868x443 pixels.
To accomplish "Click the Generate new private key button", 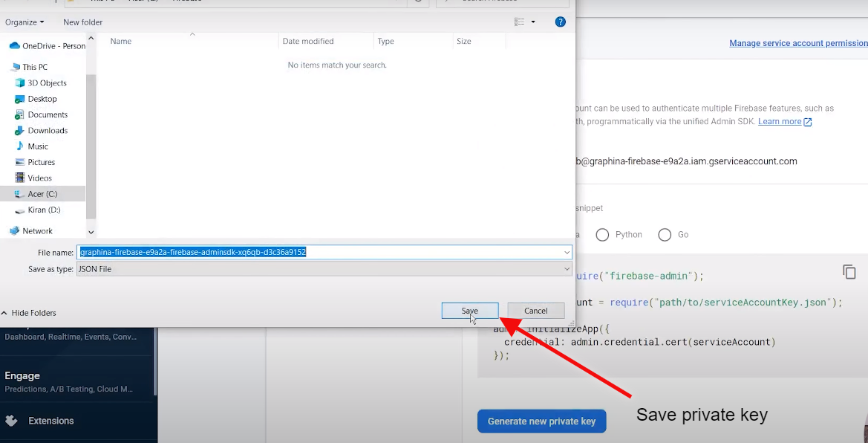I will (x=541, y=421).
